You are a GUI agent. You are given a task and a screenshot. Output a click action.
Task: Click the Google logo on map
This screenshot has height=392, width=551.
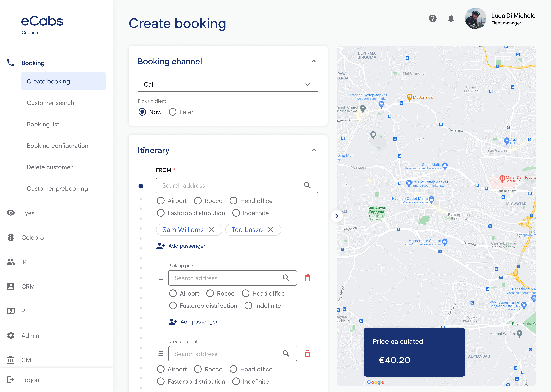375,382
